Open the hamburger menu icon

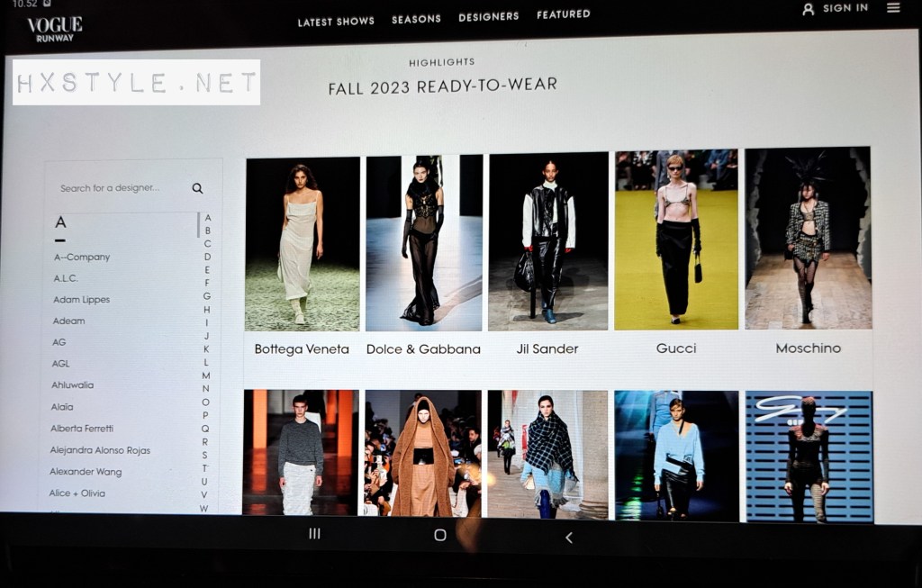coord(893,8)
